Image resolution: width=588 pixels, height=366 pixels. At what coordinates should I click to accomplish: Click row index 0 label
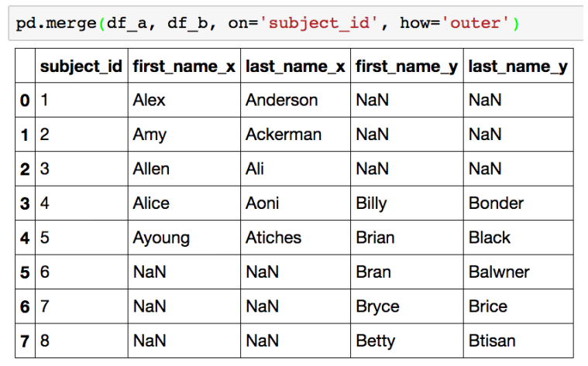point(25,100)
